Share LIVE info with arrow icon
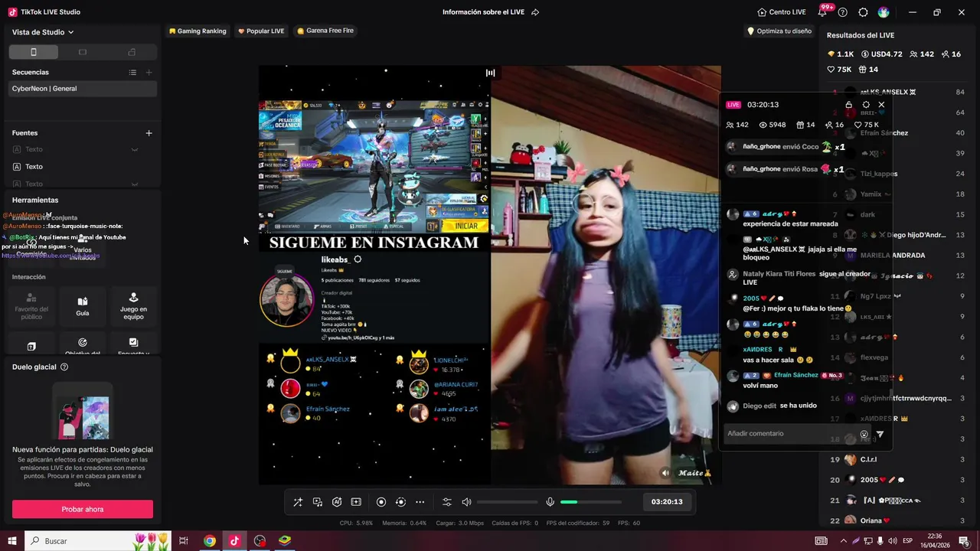The height and width of the screenshot is (551, 980). click(535, 12)
